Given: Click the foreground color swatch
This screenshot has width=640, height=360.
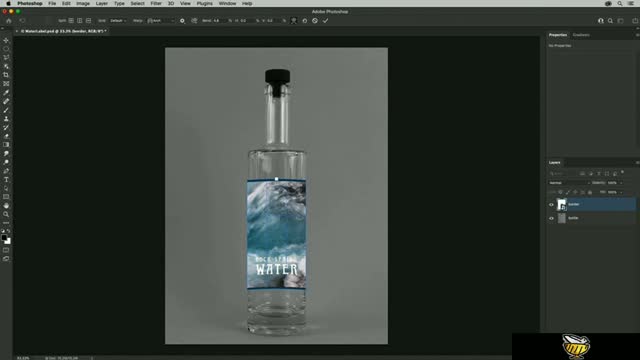Looking at the screenshot, I should (x=4, y=238).
